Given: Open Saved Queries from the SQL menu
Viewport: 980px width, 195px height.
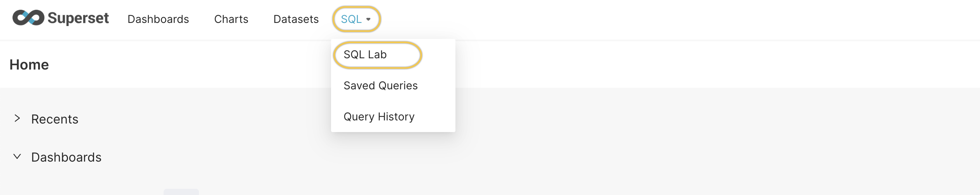Looking at the screenshot, I should pos(381,85).
